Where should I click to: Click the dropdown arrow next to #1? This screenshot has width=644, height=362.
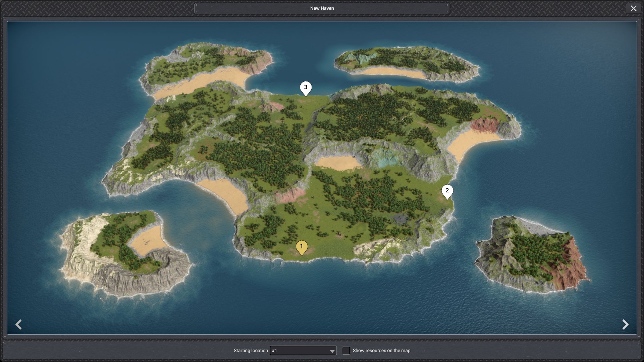point(332,351)
